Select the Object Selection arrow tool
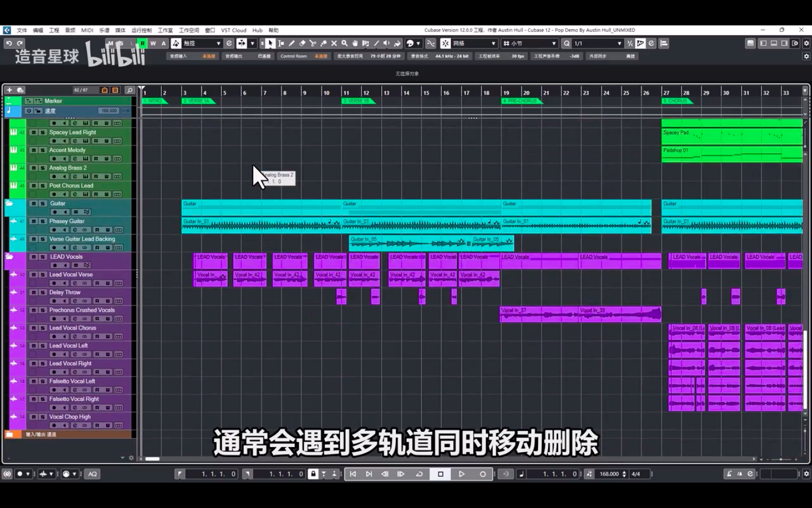The height and width of the screenshot is (508, 812). pos(271,43)
